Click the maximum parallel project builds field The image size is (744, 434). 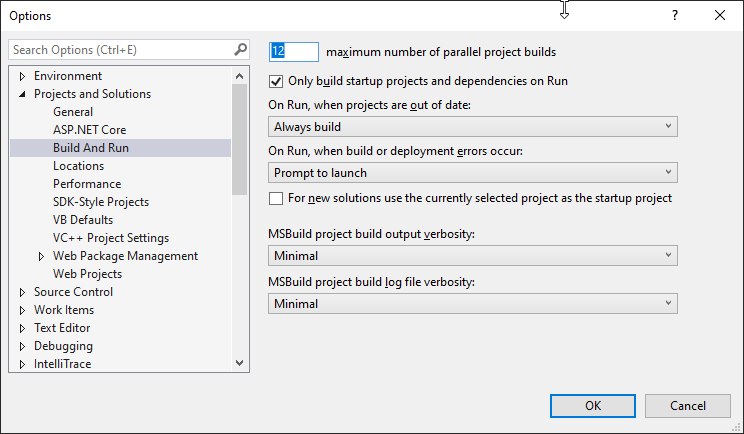(294, 52)
